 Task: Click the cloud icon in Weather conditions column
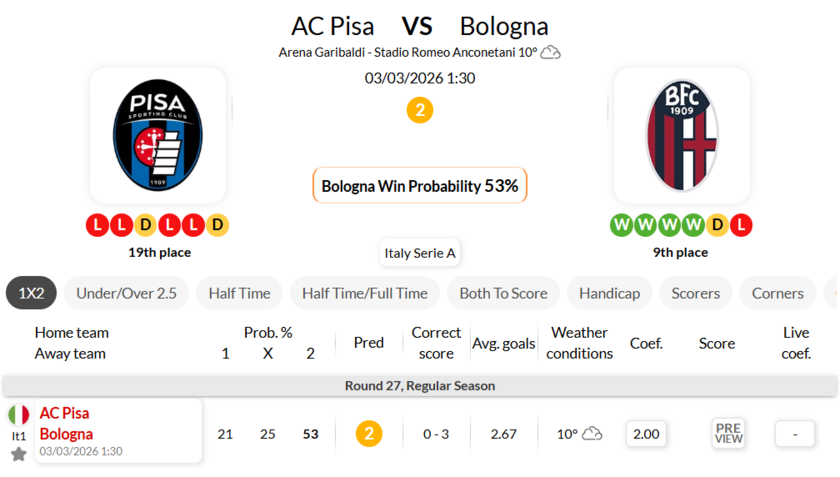(592, 433)
